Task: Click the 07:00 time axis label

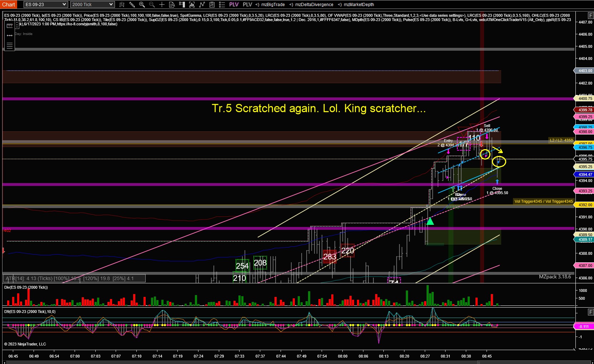Action: [x=75, y=356]
